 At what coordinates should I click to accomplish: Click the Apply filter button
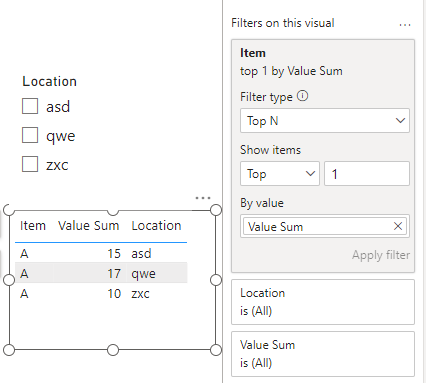pyautogui.click(x=381, y=255)
